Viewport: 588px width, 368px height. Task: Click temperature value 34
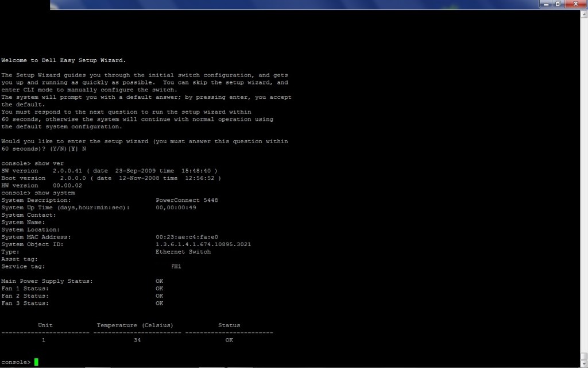[x=137, y=340]
